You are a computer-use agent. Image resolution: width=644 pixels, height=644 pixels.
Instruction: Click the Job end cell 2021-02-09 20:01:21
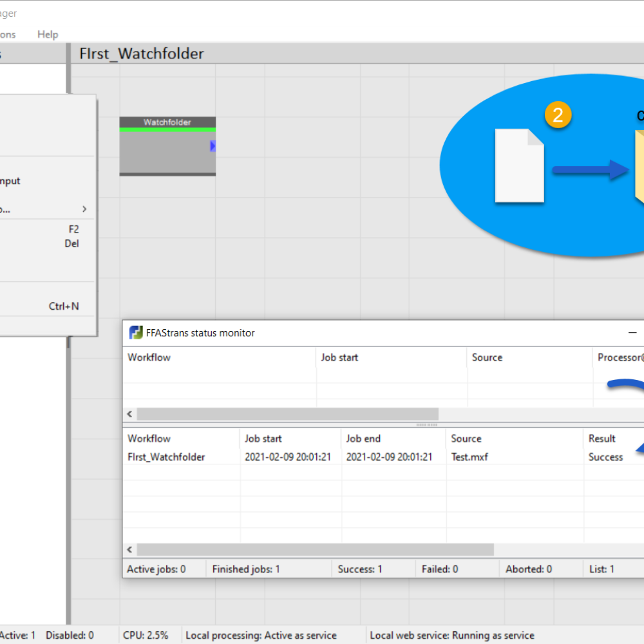[389, 457]
